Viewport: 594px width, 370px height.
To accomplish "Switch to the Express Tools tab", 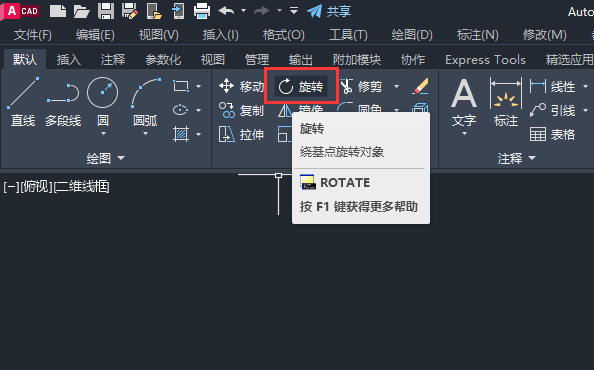I will point(485,59).
